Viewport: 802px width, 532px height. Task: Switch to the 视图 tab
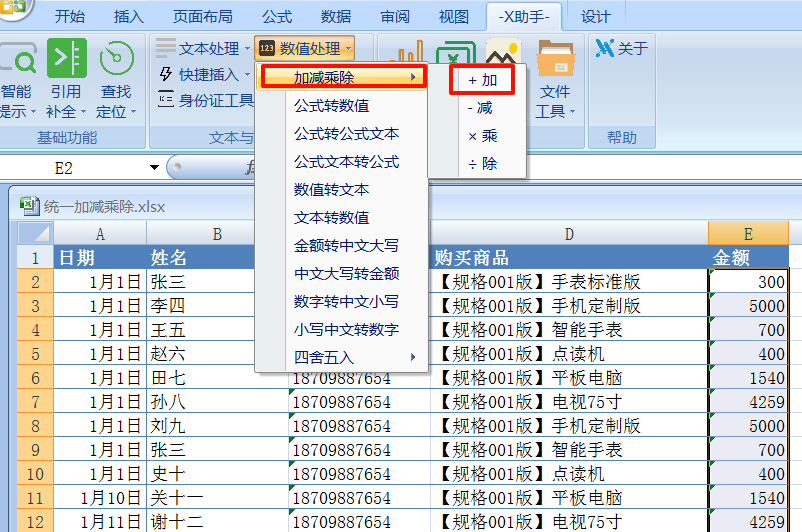pyautogui.click(x=454, y=16)
